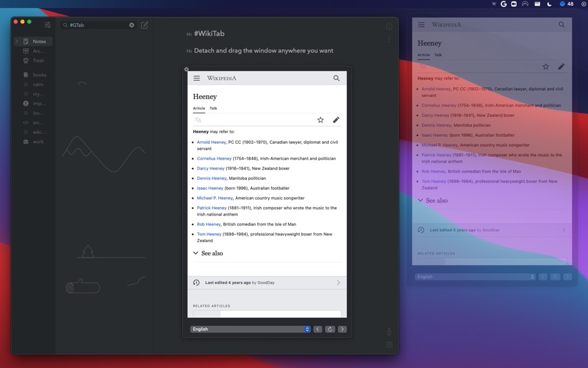The width and height of the screenshot is (588, 368).
Task: Click the play circle icon in menu bar
Action: point(584,4)
